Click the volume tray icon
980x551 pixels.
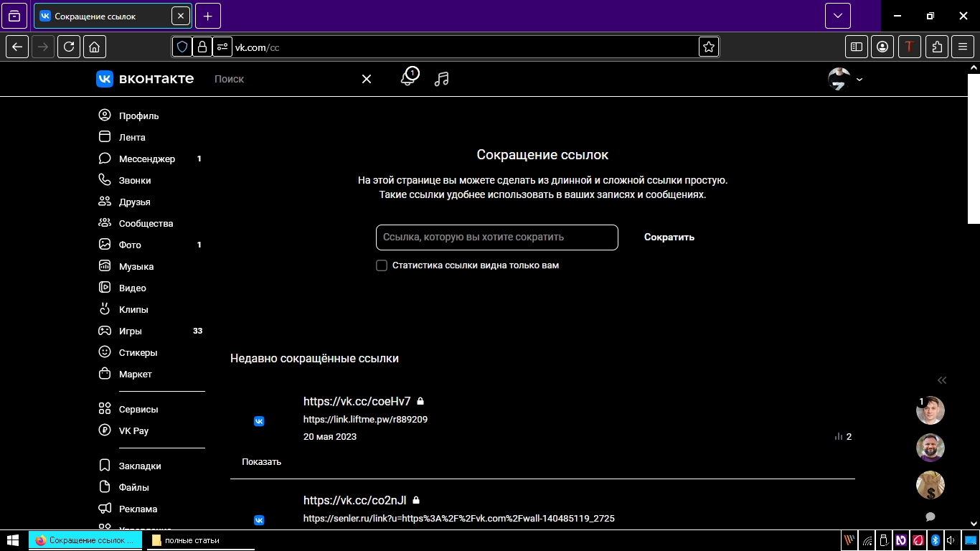point(951,540)
